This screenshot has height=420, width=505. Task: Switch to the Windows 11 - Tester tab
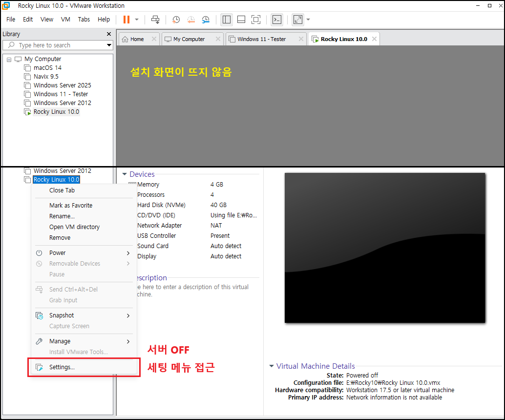261,39
